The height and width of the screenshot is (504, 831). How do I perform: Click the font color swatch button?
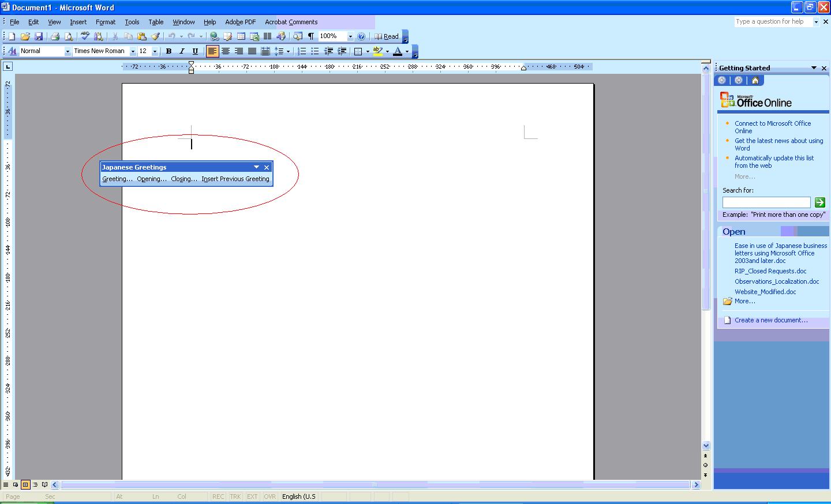[x=398, y=51]
